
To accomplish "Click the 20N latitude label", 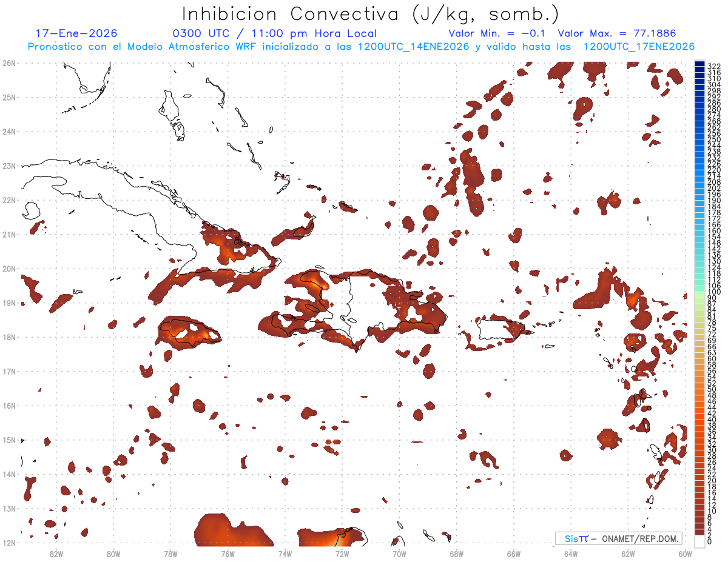I will (8, 269).
